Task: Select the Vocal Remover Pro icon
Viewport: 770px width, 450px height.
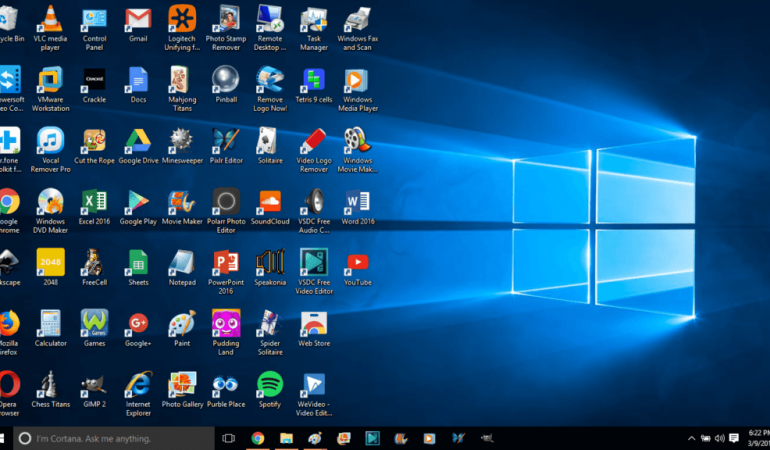Action: (50, 141)
